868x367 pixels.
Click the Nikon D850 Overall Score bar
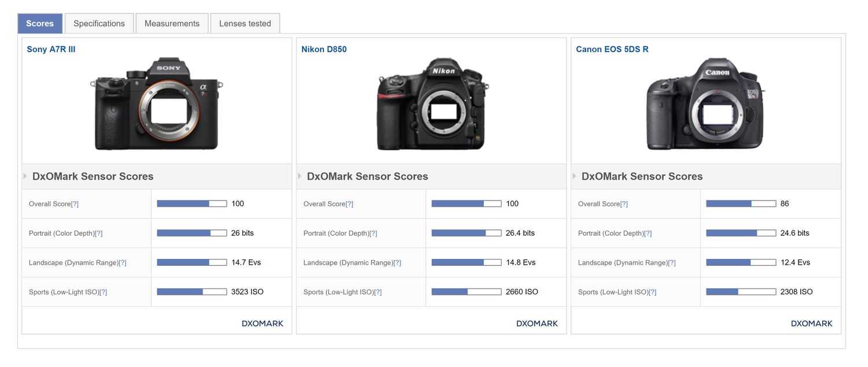[466, 203]
